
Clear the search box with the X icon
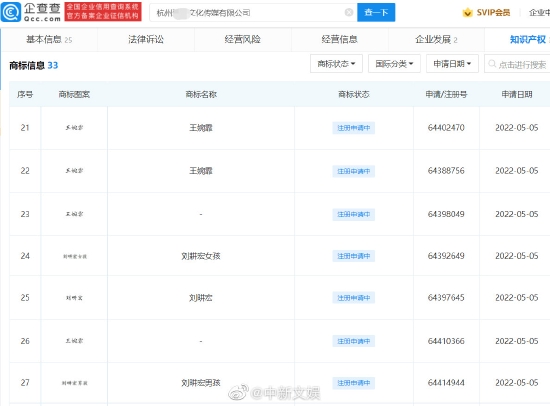coord(349,12)
